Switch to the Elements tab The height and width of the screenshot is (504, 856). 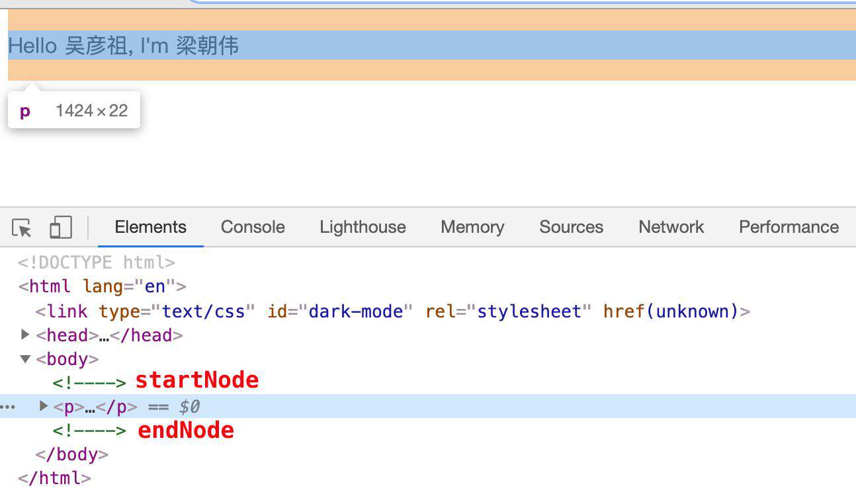pos(151,228)
